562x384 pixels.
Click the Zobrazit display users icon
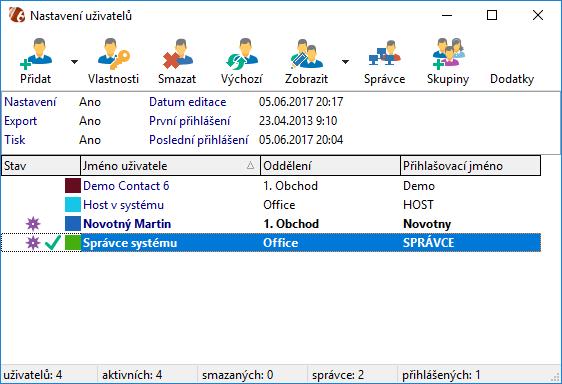coord(306,54)
